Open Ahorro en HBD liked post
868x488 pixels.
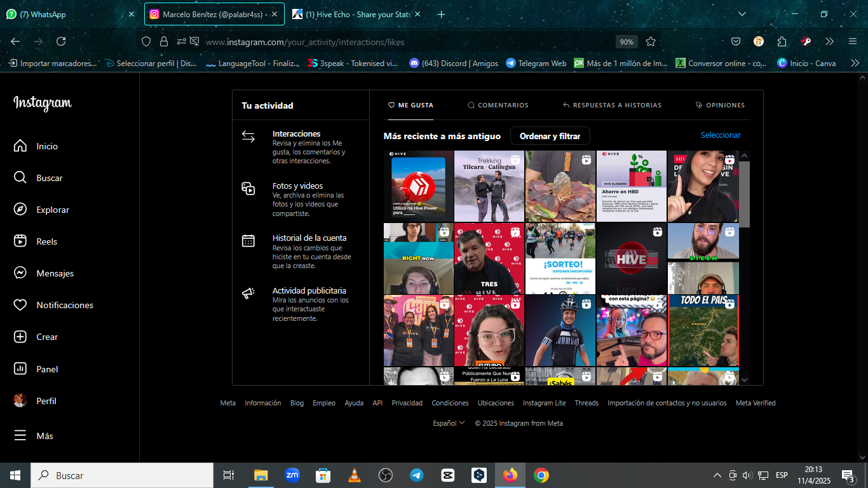pos(632,186)
